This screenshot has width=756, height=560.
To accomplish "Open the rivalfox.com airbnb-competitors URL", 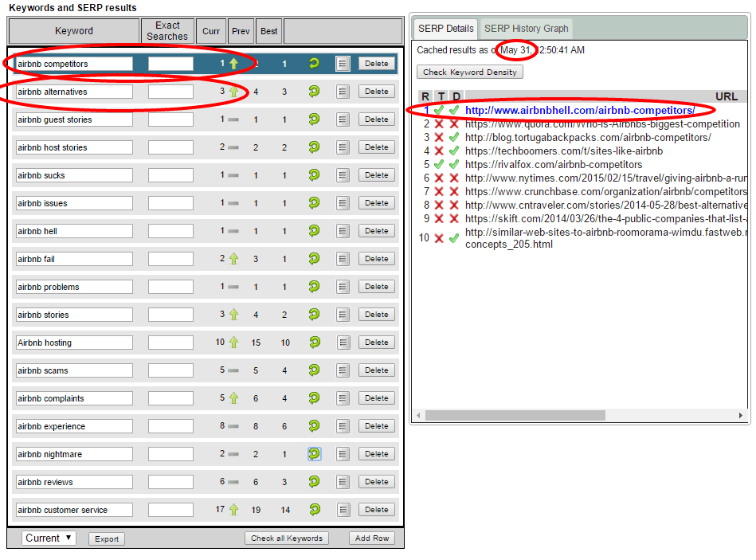I will pyautogui.click(x=554, y=164).
